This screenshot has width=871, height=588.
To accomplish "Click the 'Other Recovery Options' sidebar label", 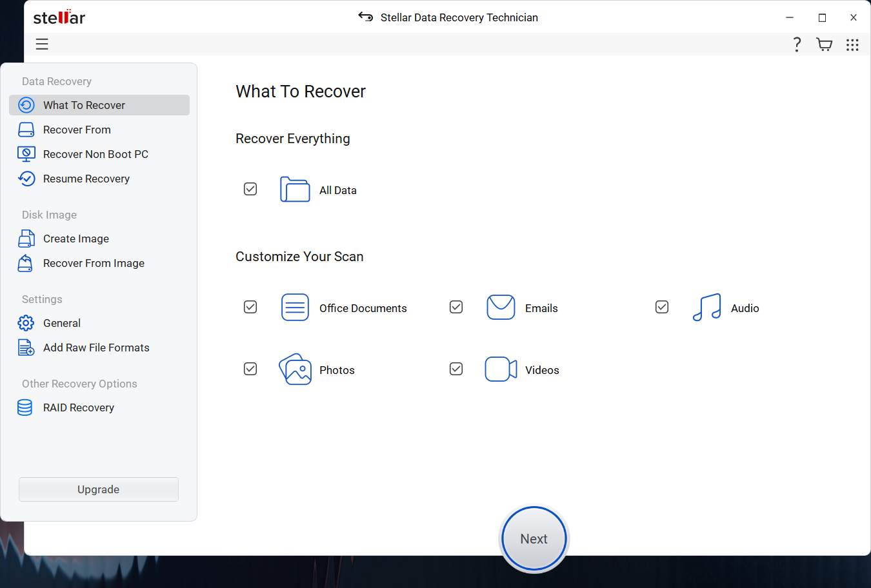I will point(79,384).
